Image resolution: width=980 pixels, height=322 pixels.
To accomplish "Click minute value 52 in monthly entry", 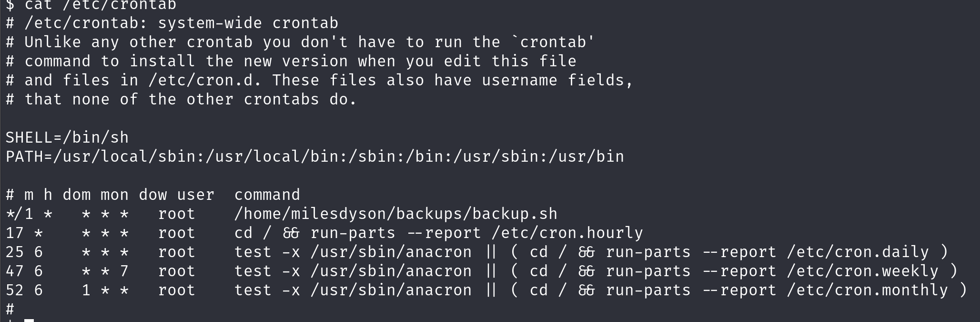I will [x=15, y=290].
